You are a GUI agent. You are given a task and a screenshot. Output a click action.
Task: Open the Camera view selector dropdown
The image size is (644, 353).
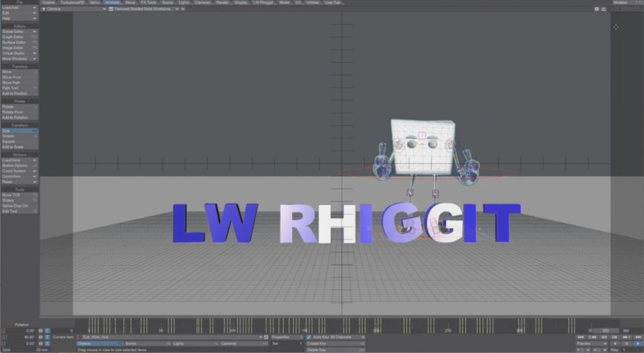click(74, 9)
